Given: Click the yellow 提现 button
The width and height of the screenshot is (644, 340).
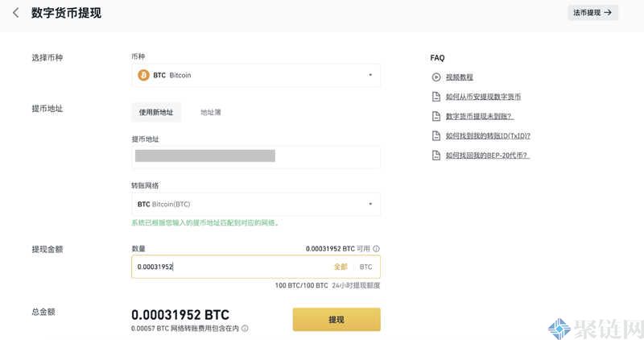Looking at the screenshot, I should [336, 320].
